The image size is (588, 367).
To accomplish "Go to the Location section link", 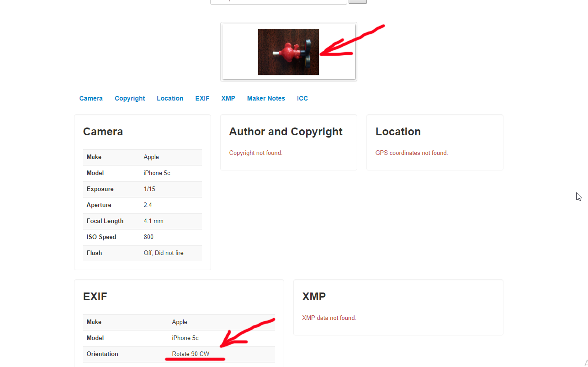I will [170, 98].
